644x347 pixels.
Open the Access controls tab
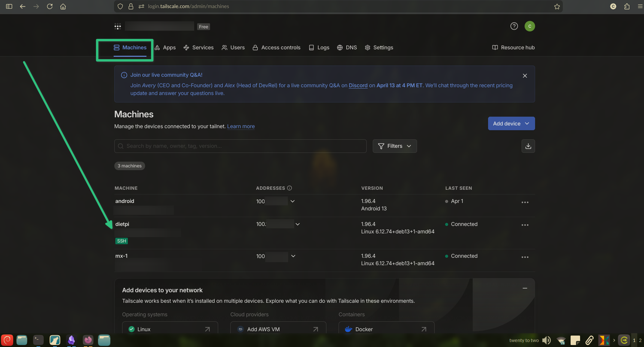276,48
